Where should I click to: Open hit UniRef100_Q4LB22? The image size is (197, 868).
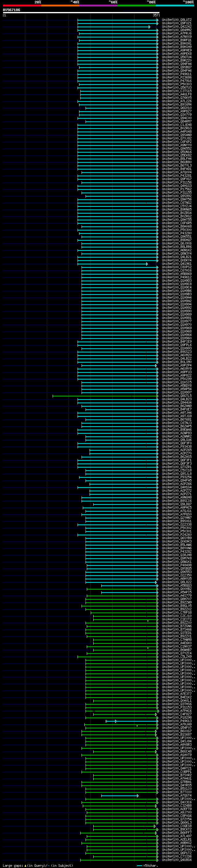(177, 358)
